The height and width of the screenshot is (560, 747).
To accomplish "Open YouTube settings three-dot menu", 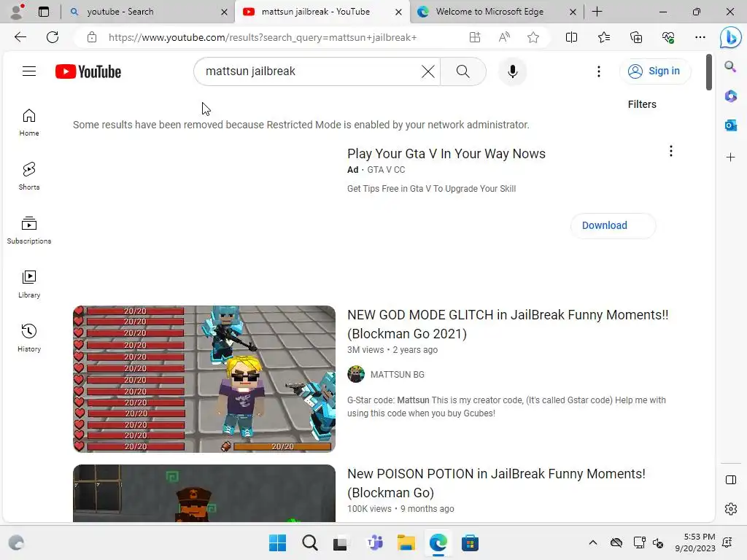I will 598,71.
